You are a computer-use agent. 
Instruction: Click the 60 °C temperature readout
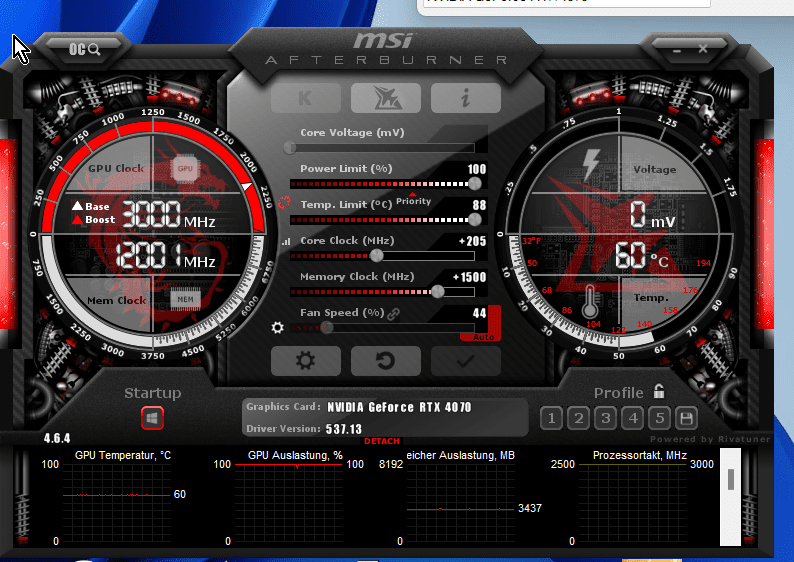point(641,255)
